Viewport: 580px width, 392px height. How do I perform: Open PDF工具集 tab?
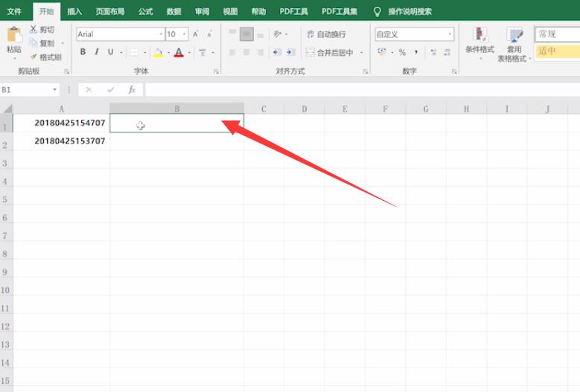(340, 11)
